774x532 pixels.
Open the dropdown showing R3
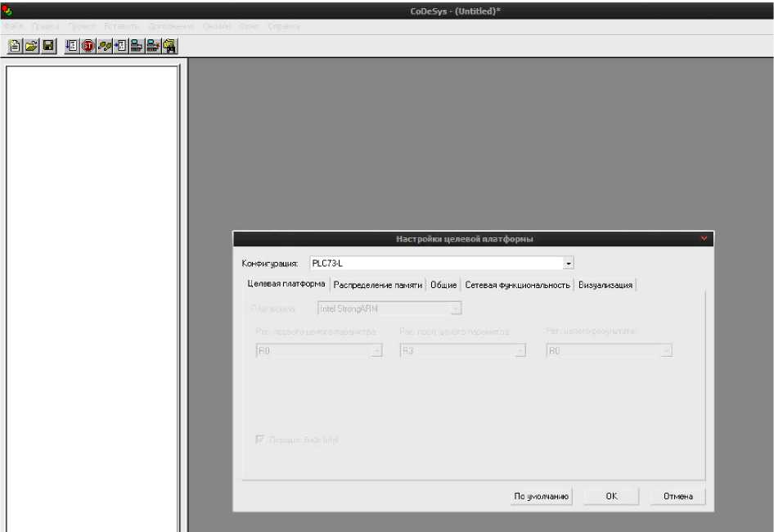520,350
